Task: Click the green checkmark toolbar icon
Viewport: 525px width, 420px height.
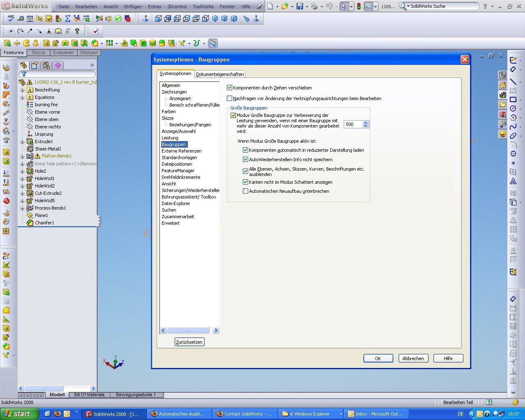Action: pyautogui.click(x=118, y=18)
